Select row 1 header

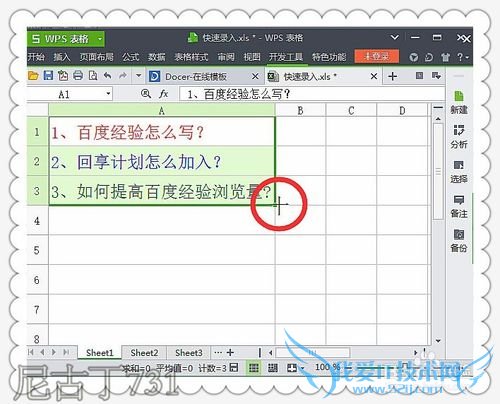click(37, 132)
